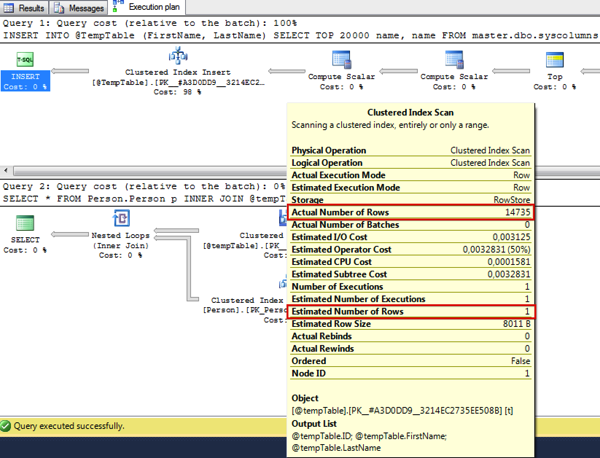Click the Clustered Index Scan tooltip title
Screen dimensions: 600x458
[x=410, y=112]
